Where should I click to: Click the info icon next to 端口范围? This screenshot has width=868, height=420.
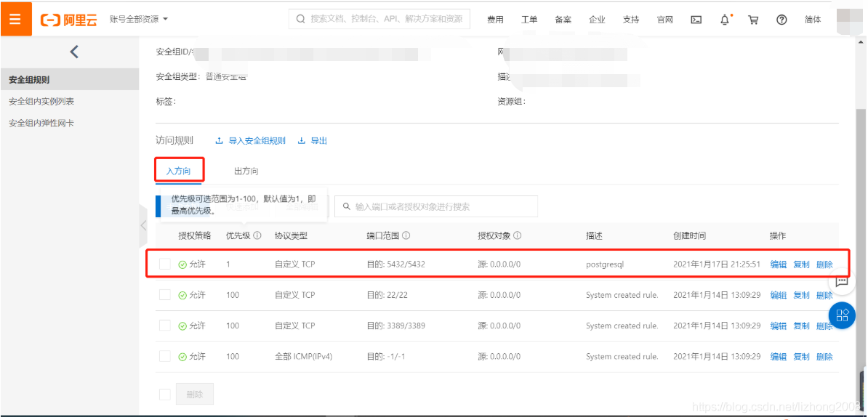pos(406,235)
